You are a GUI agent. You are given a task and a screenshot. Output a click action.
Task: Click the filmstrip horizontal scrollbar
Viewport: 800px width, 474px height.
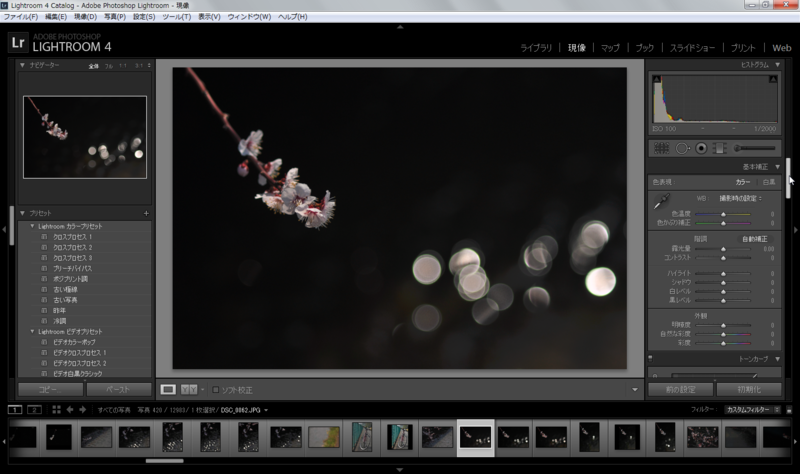tap(164, 461)
